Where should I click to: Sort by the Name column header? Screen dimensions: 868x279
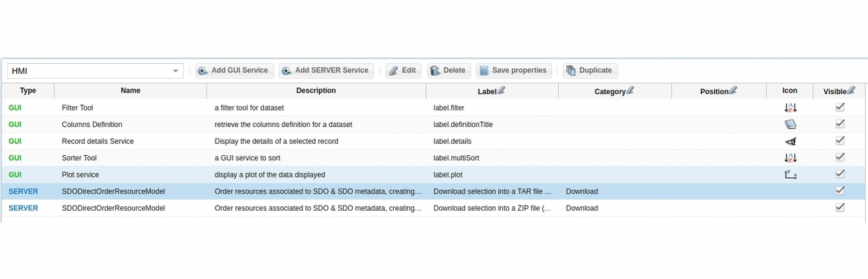[131, 91]
